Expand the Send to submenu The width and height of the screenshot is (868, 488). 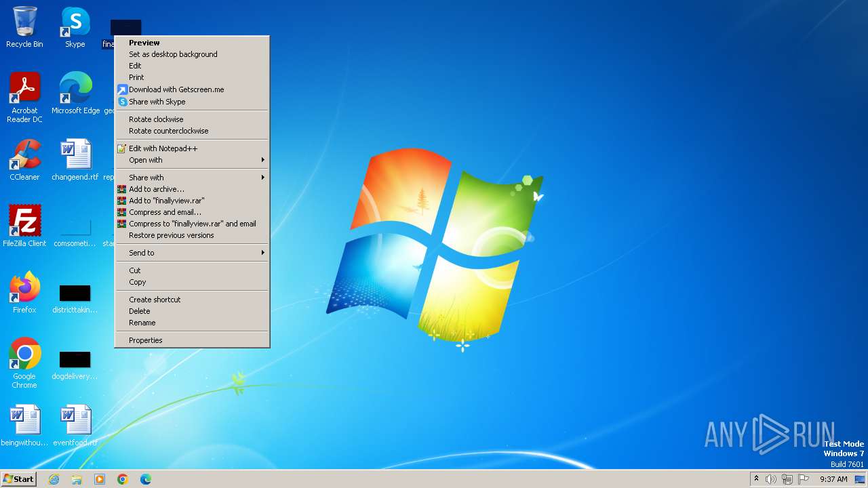click(x=192, y=253)
